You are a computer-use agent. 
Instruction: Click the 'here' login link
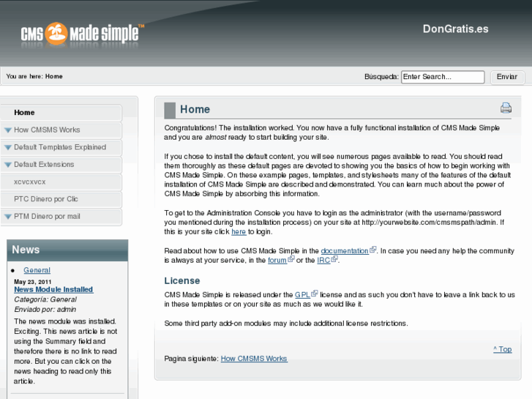pos(239,231)
